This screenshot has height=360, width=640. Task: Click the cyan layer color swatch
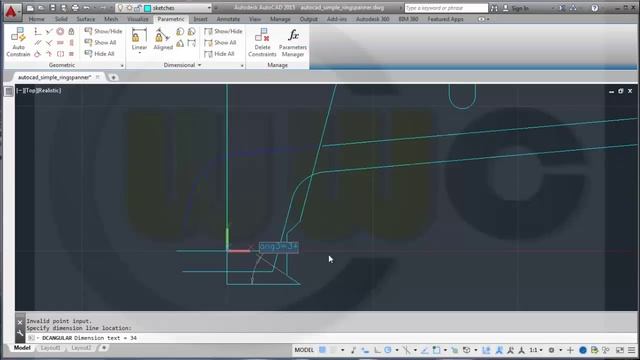click(x=148, y=8)
